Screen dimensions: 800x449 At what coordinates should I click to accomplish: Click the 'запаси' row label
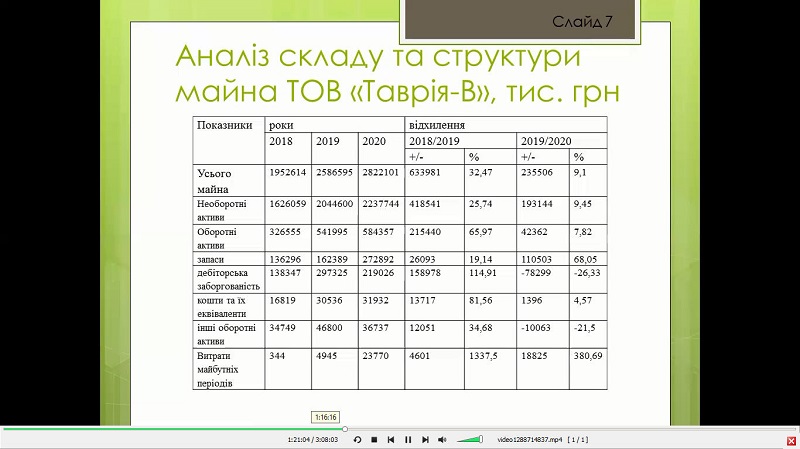coord(210,259)
